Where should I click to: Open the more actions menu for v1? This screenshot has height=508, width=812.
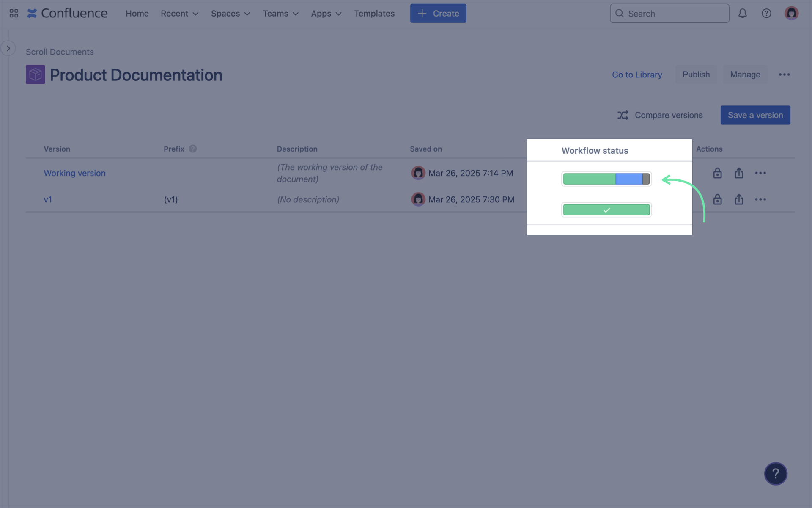point(761,199)
